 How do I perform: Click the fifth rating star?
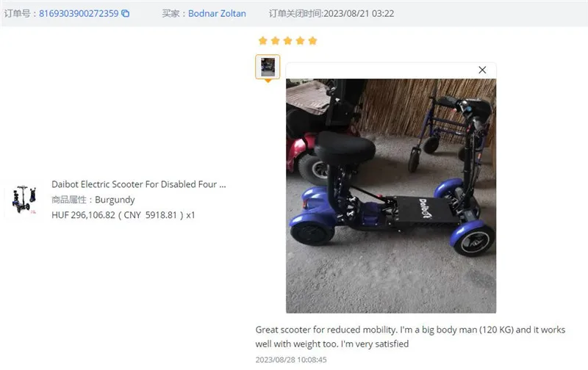point(312,40)
